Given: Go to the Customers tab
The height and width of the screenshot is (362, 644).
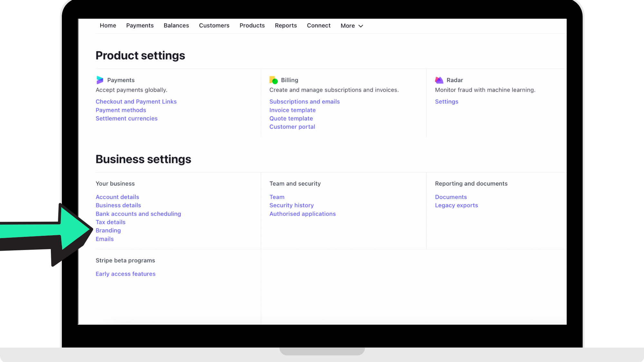Looking at the screenshot, I should (214, 25).
